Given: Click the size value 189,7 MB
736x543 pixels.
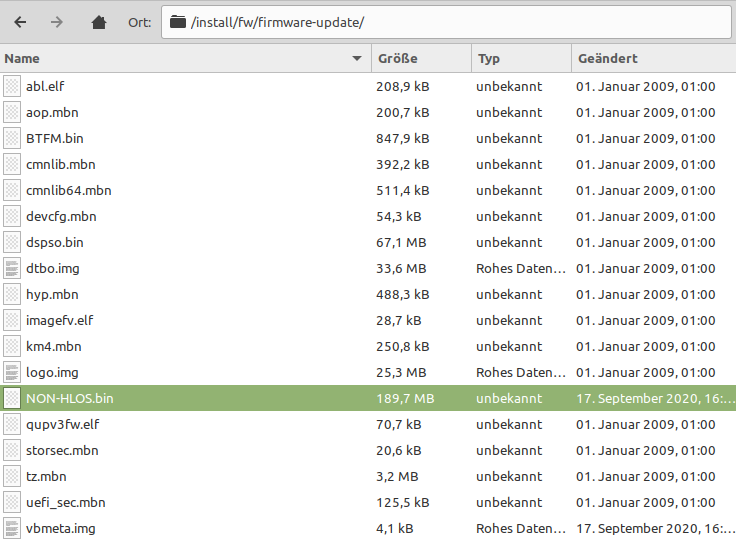Looking at the screenshot, I should click(x=405, y=398).
